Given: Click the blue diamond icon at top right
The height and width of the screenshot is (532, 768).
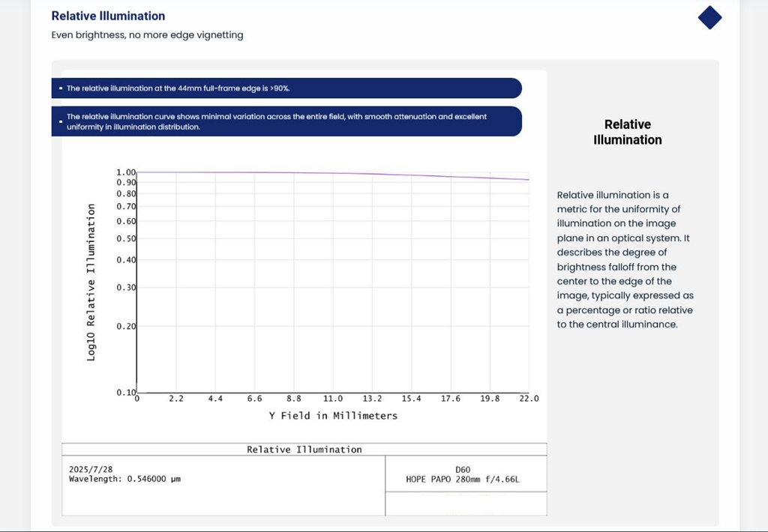Looking at the screenshot, I should click(709, 17).
